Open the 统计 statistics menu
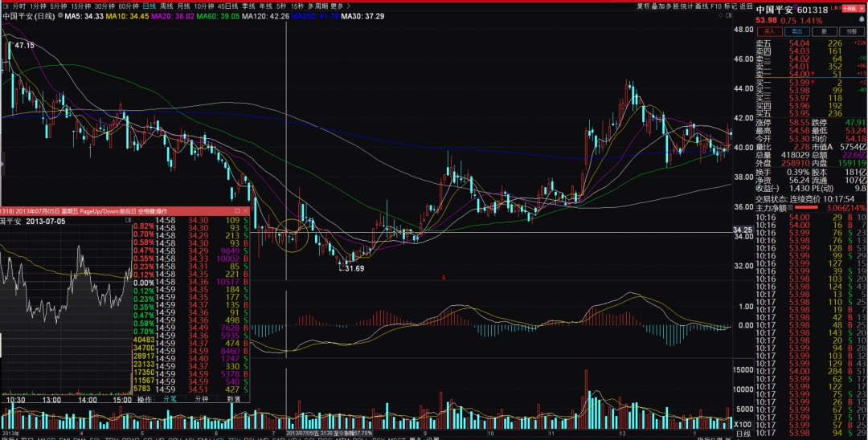 687,6
